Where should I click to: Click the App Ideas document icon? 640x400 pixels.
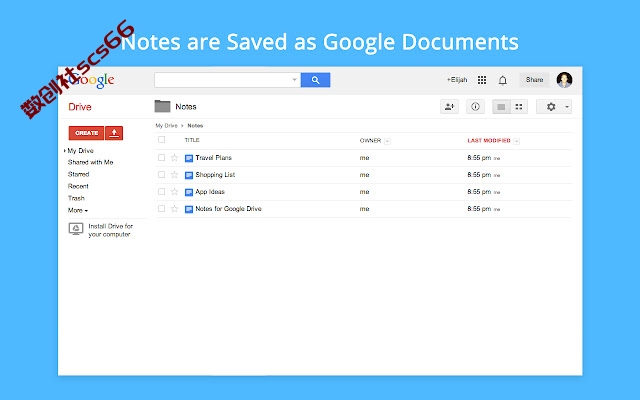189,192
